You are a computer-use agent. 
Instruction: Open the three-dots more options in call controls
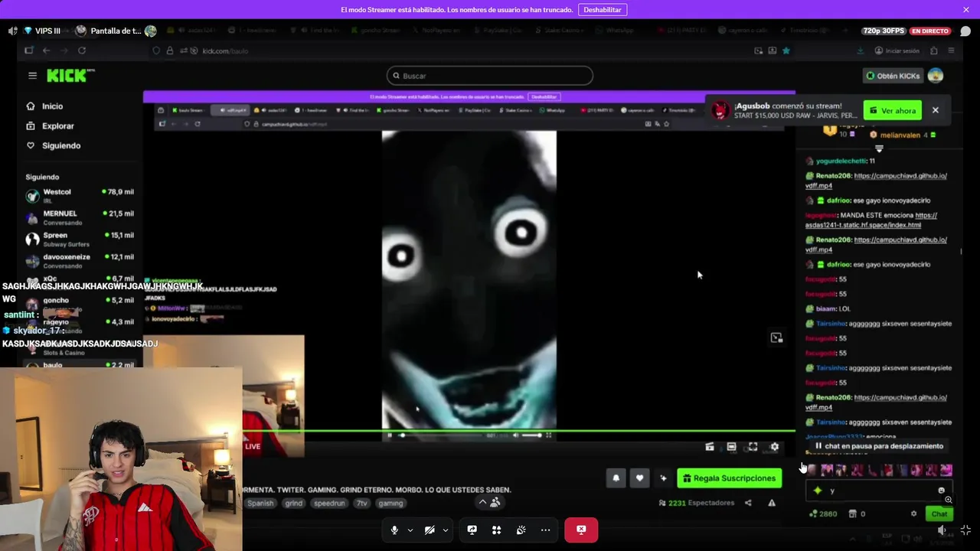(x=545, y=530)
